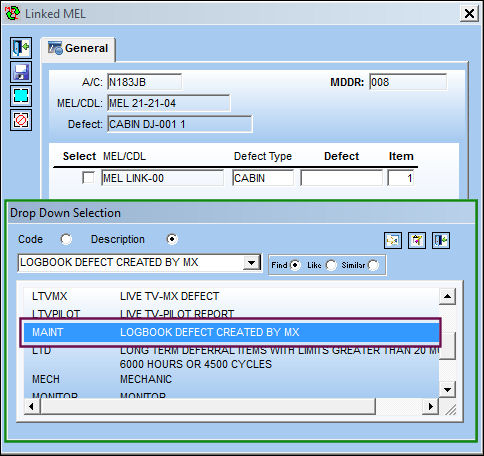Click the Linked MEL title bar app icon
The image size is (484, 456).
[x=13, y=13]
